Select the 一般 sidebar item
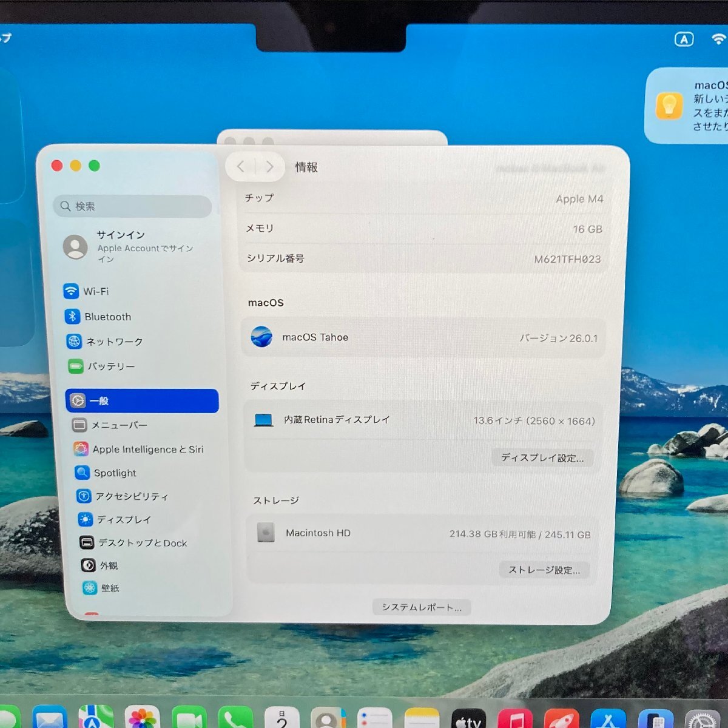This screenshot has width=728, height=728. pos(142,401)
